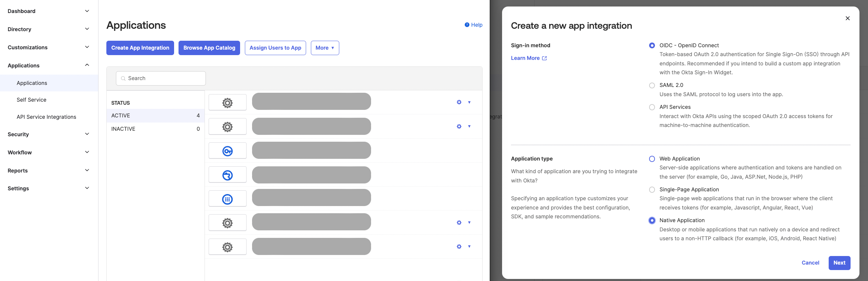Open the first application row's settings gear
The width and height of the screenshot is (868, 281).
pos(459,102)
